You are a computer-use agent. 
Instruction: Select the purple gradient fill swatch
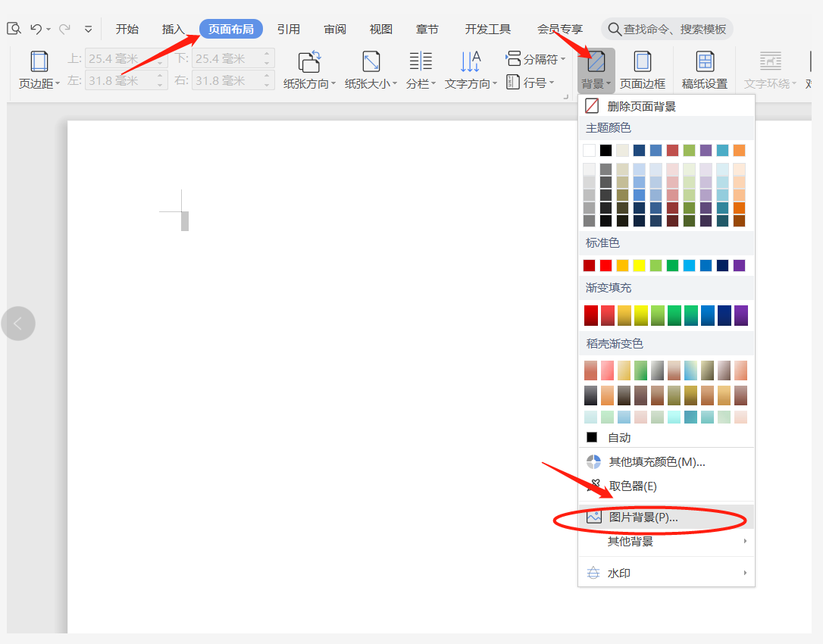[x=741, y=315]
